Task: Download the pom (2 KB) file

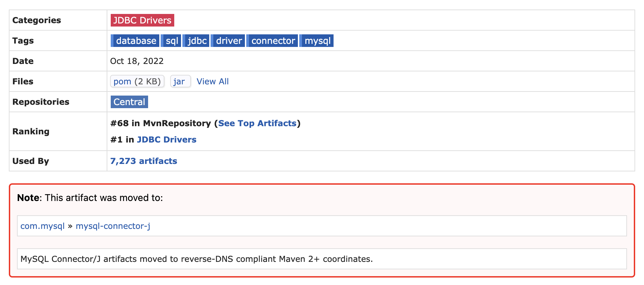Action: pyautogui.click(x=137, y=82)
